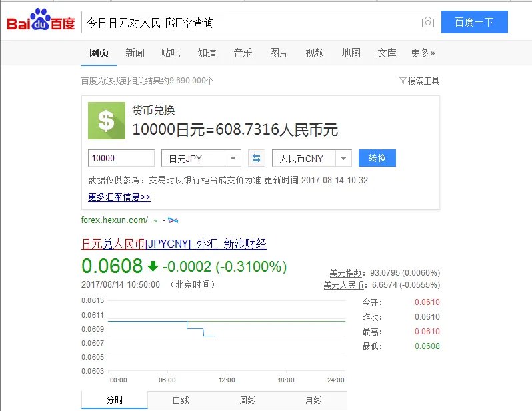Select the 日线 chart tab

coord(181,400)
